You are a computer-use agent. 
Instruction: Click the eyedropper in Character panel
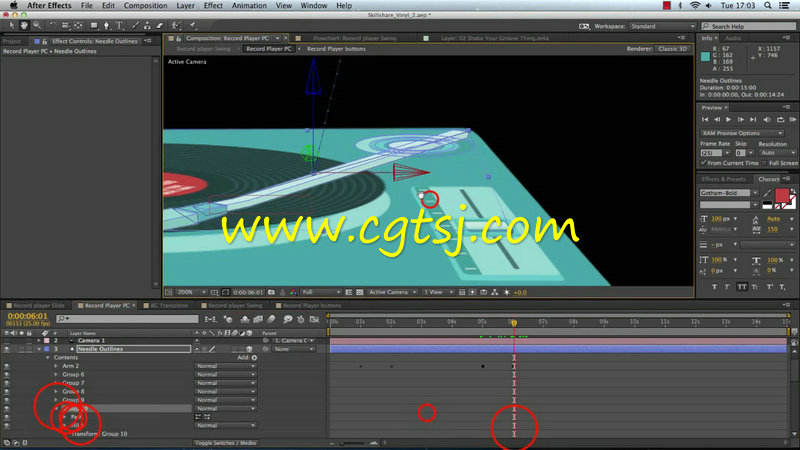(x=767, y=193)
